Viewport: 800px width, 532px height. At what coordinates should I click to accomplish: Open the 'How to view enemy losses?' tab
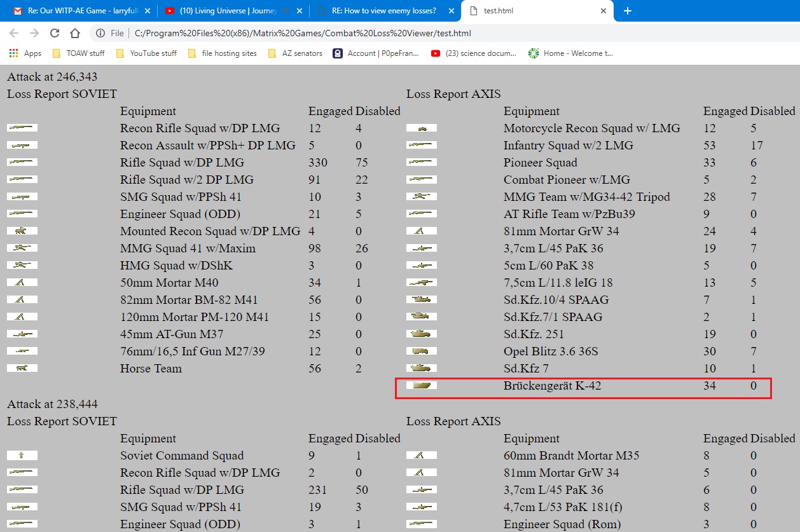(x=385, y=11)
